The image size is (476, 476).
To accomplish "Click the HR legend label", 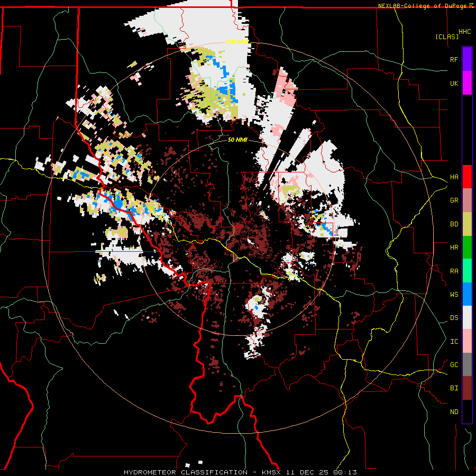I will [x=454, y=248].
